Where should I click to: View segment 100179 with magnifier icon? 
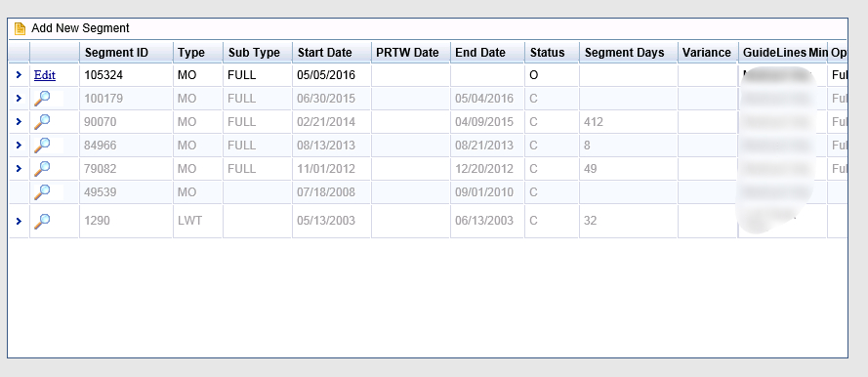point(42,99)
